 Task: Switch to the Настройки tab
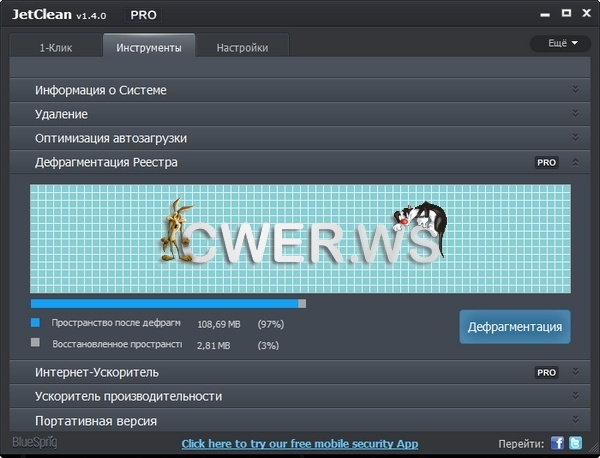click(240, 47)
